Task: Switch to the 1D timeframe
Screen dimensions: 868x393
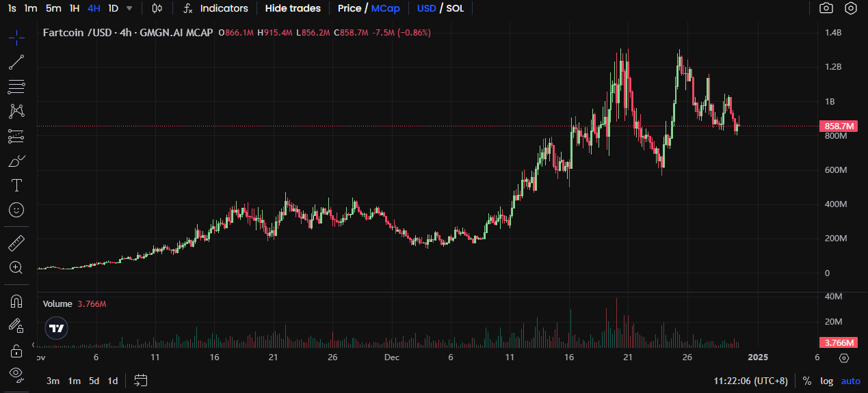Action: (113, 8)
